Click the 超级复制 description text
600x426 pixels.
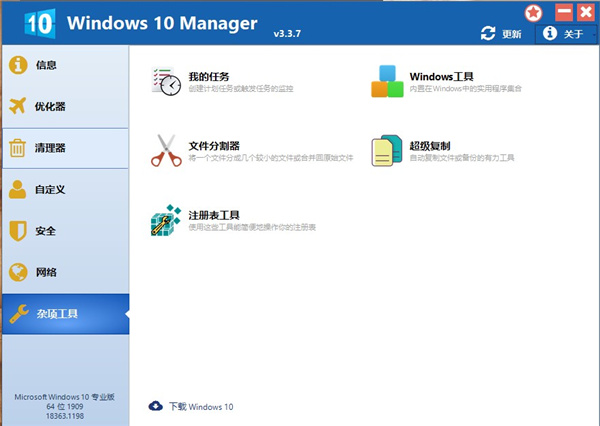pyautogui.click(x=462, y=158)
